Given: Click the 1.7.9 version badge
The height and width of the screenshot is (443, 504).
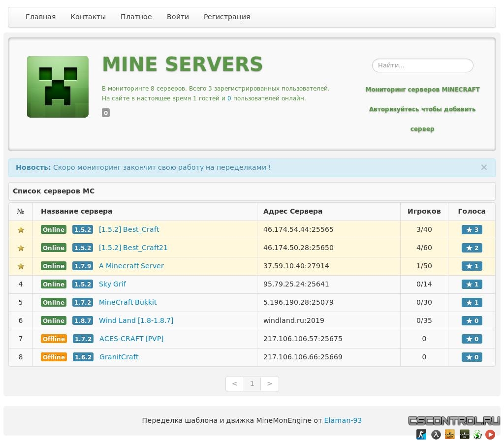Looking at the screenshot, I should point(83,266).
